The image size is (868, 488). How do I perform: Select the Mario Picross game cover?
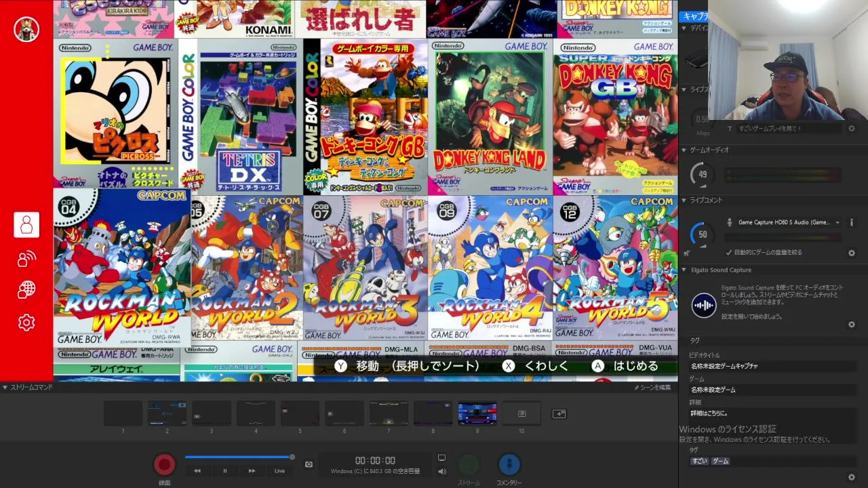click(116, 114)
